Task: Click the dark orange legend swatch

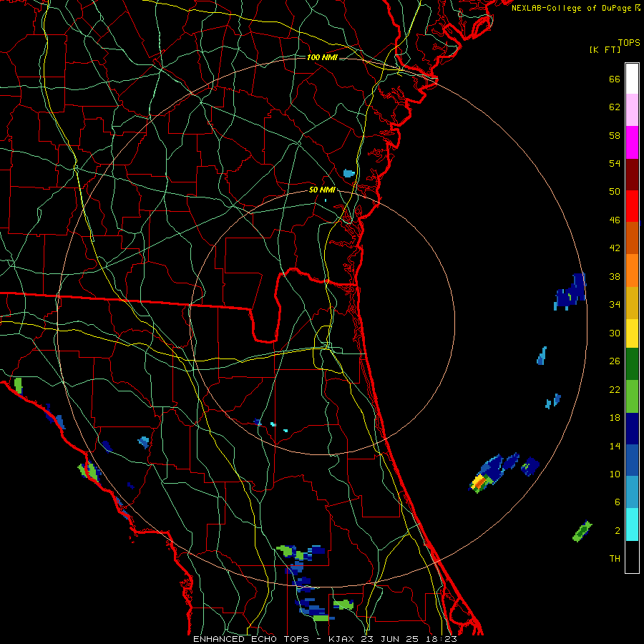Action: coord(632,238)
